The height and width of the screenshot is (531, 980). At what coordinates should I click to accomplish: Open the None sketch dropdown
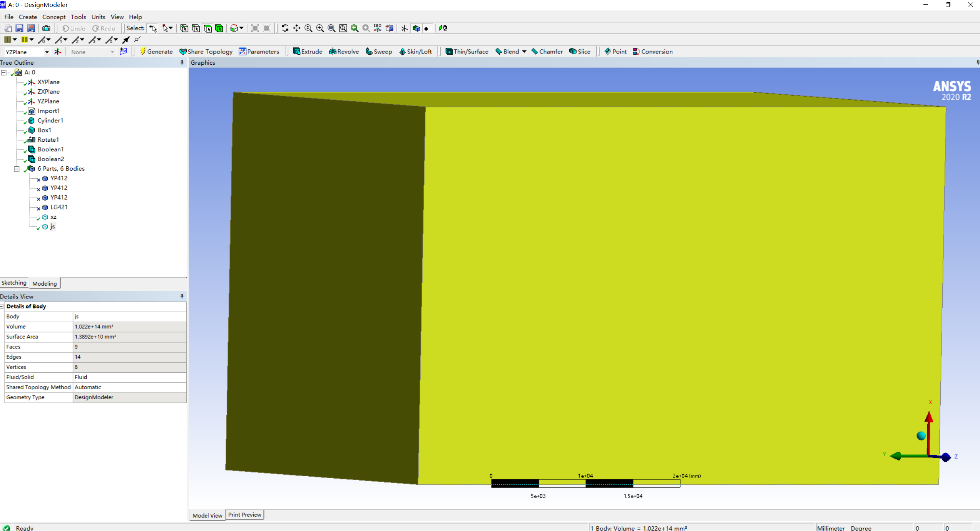click(x=112, y=52)
